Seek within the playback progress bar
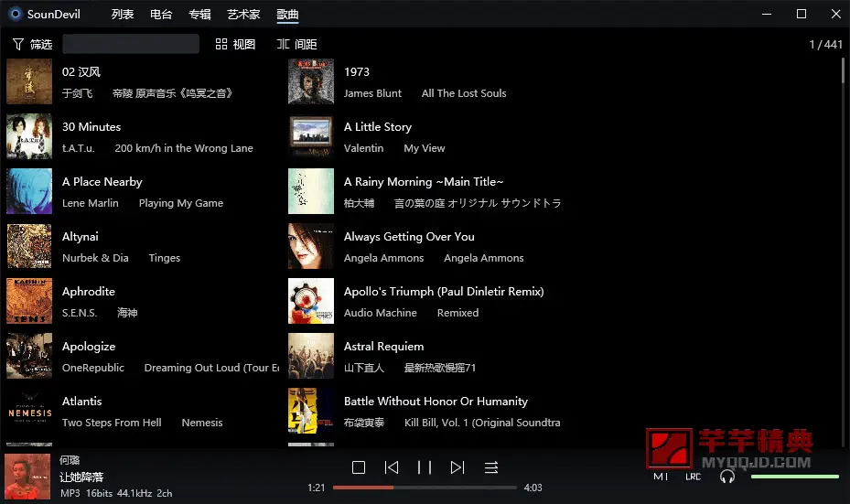Image resolution: width=850 pixels, height=504 pixels. click(425, 488)
